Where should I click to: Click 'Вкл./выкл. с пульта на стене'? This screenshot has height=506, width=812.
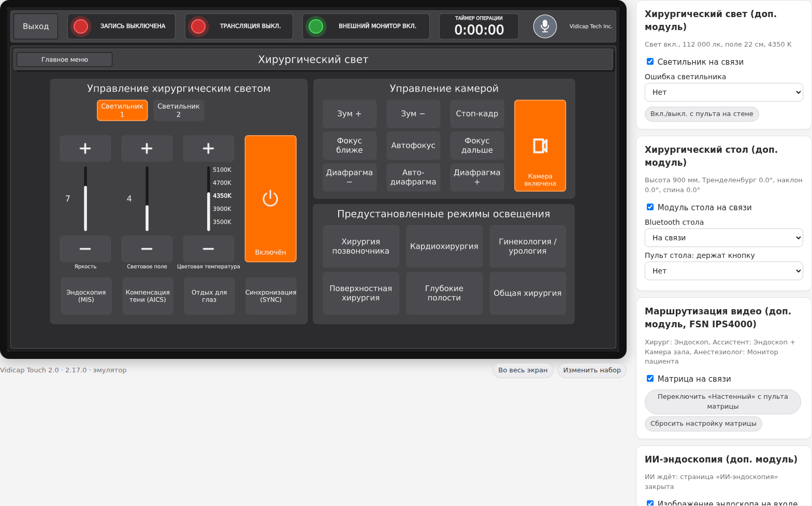coord(702,114)
